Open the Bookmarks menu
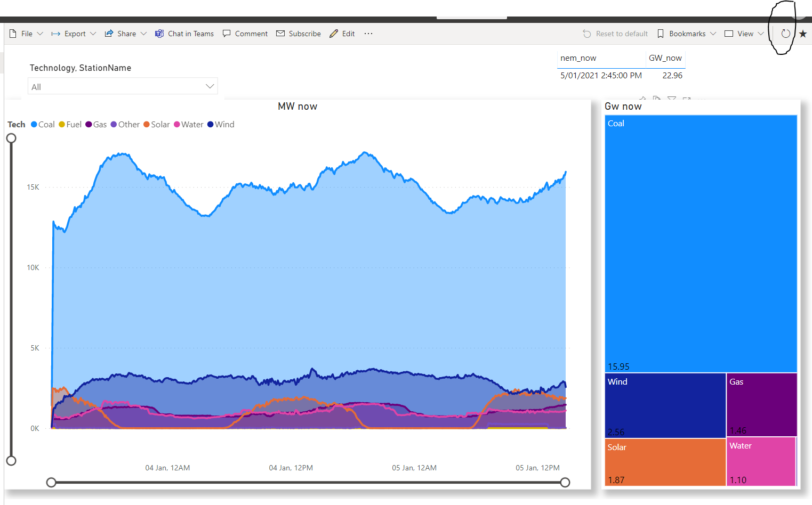Image resolution: width=812 pixels, height=505 pixels. [x=686, y=33]
